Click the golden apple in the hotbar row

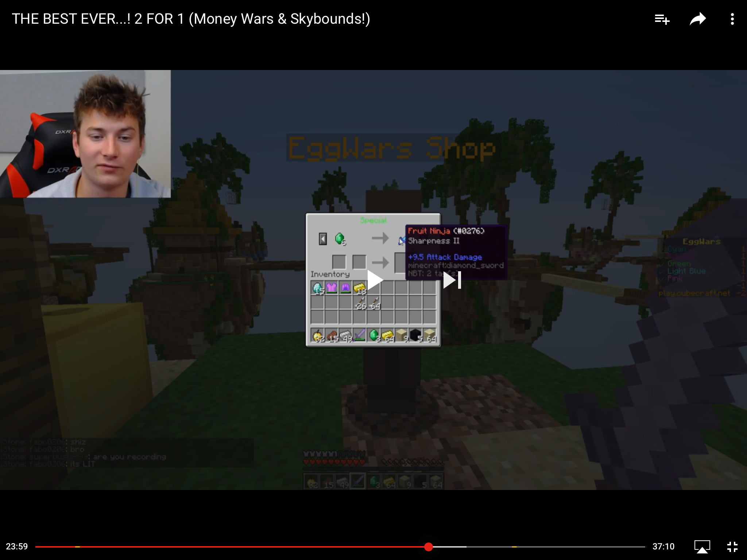(318, 335)
